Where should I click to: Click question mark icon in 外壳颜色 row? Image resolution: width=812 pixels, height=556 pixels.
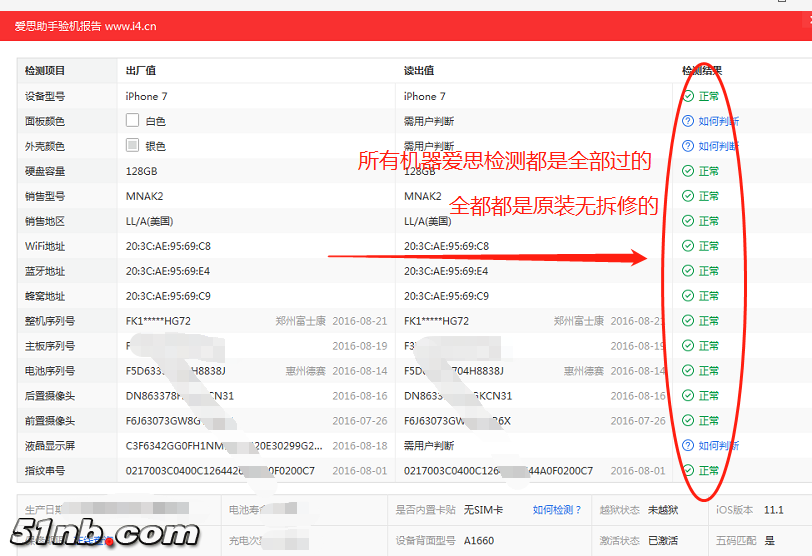pyautogui.click(x=688, y=146)
